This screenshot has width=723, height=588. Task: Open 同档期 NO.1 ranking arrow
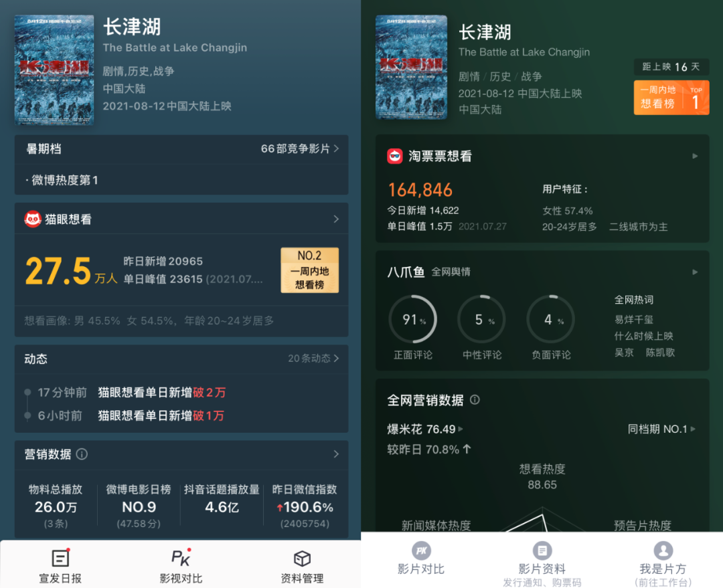tap(693, 429)
